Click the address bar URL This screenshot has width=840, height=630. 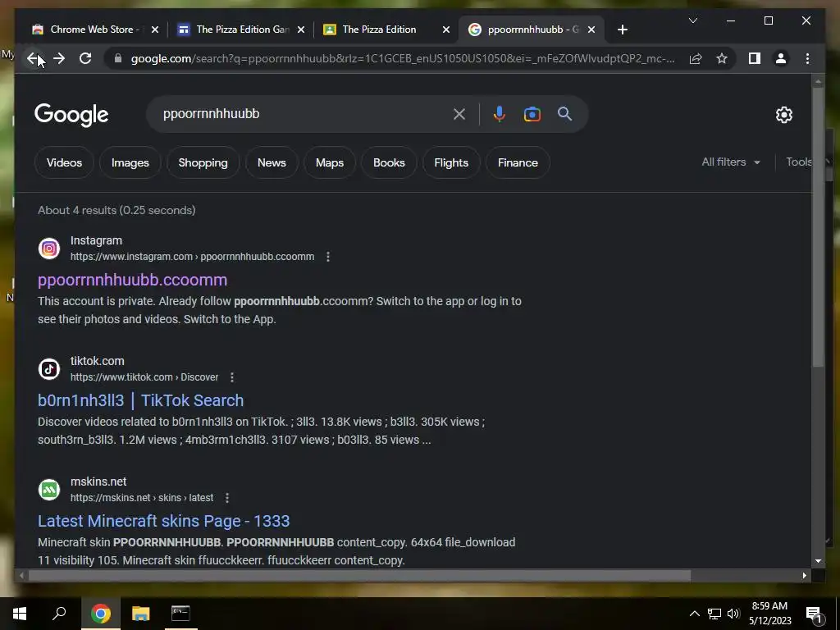coord(402,58)
